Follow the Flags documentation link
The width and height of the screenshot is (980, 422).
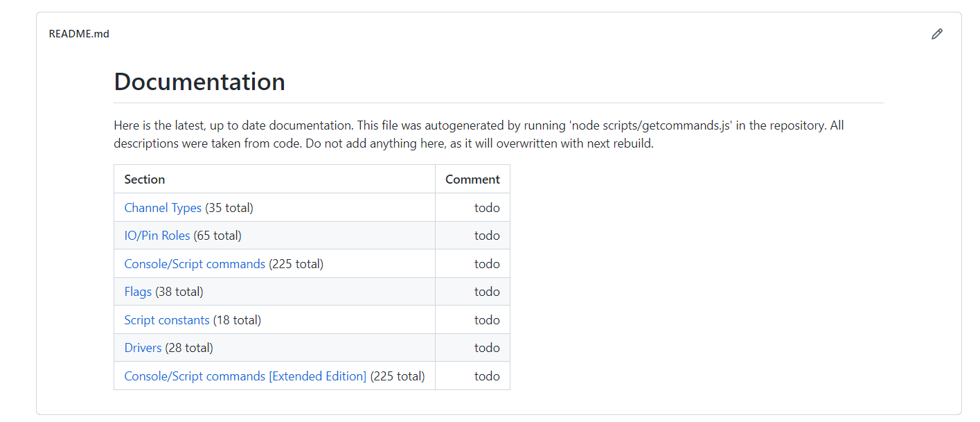tap(138, 292)
